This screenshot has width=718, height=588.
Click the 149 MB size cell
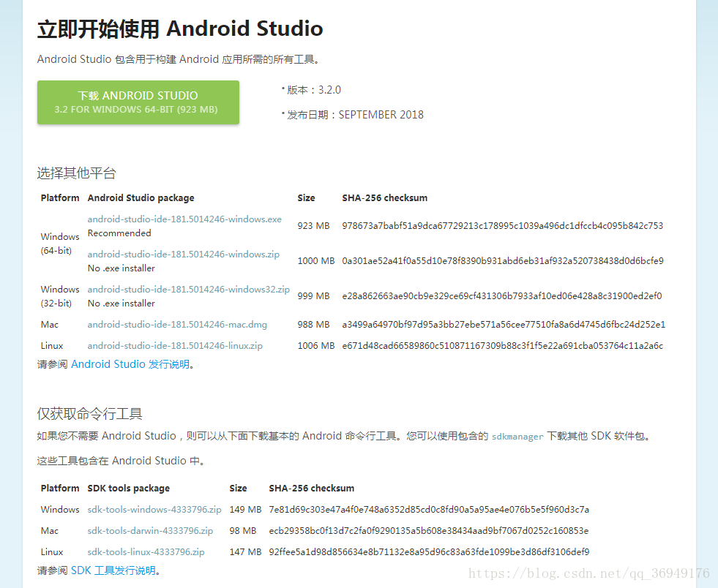pos(245,509)
